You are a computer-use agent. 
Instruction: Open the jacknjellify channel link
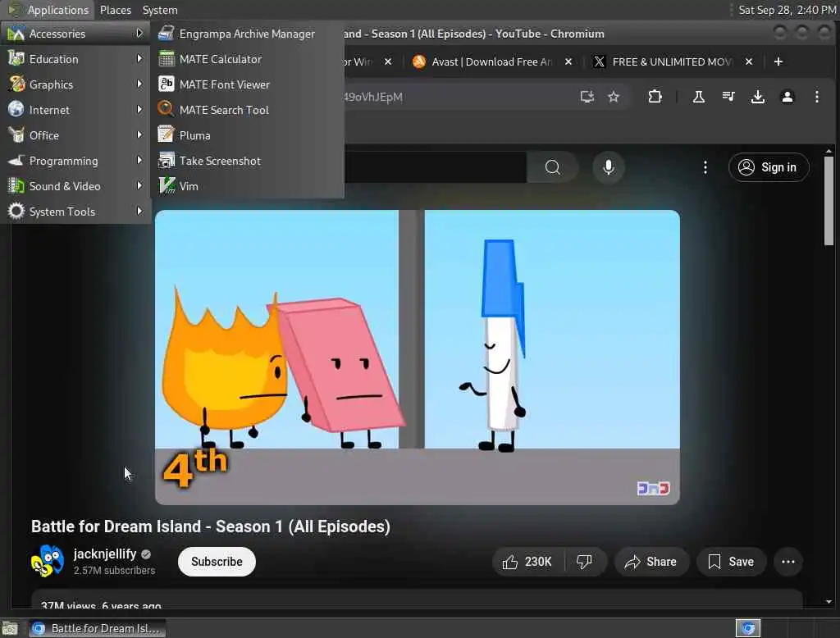tap(105, 554)
